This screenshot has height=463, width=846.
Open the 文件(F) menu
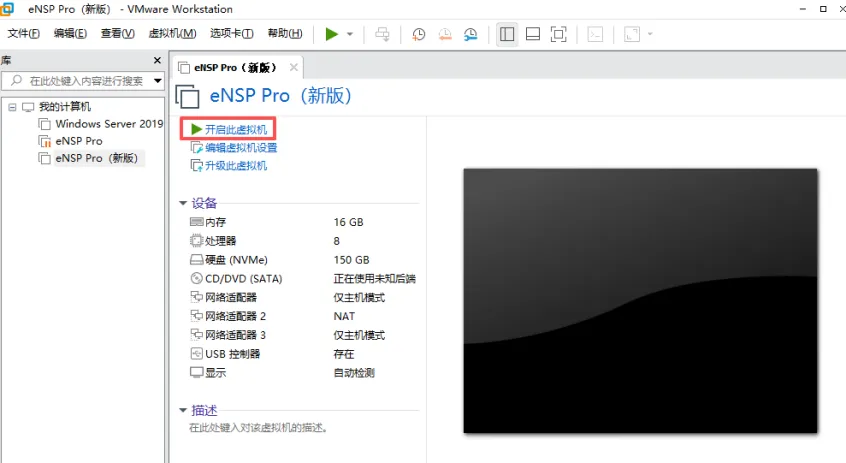tap(24, 33)
